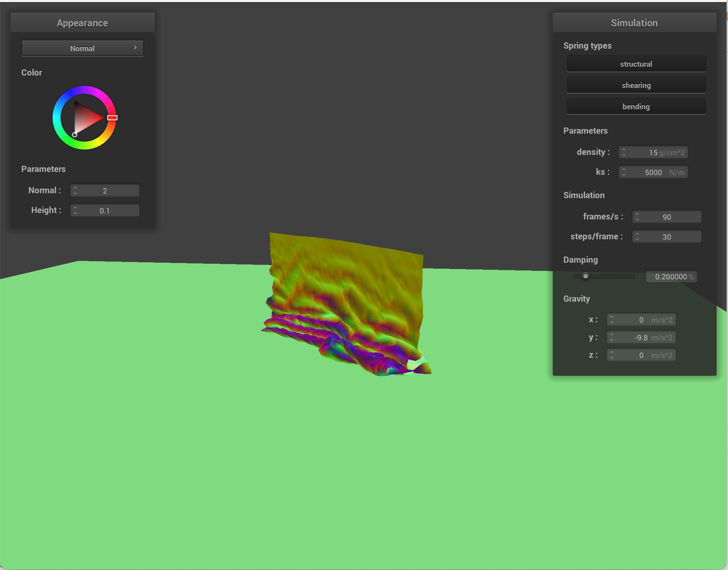Click the gravity y stepper arrows
The height and width of the screenshot is (570, 728).
pos(612,337)
